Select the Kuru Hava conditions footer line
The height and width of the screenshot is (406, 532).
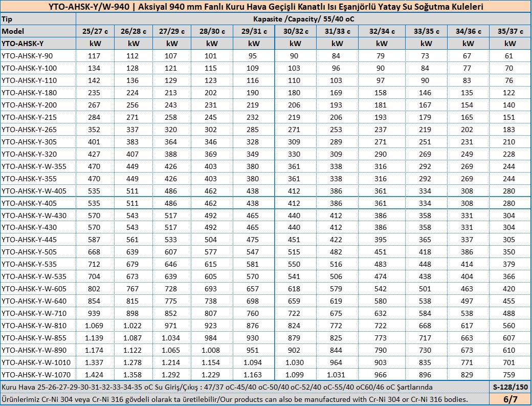(x=217, y=387)
